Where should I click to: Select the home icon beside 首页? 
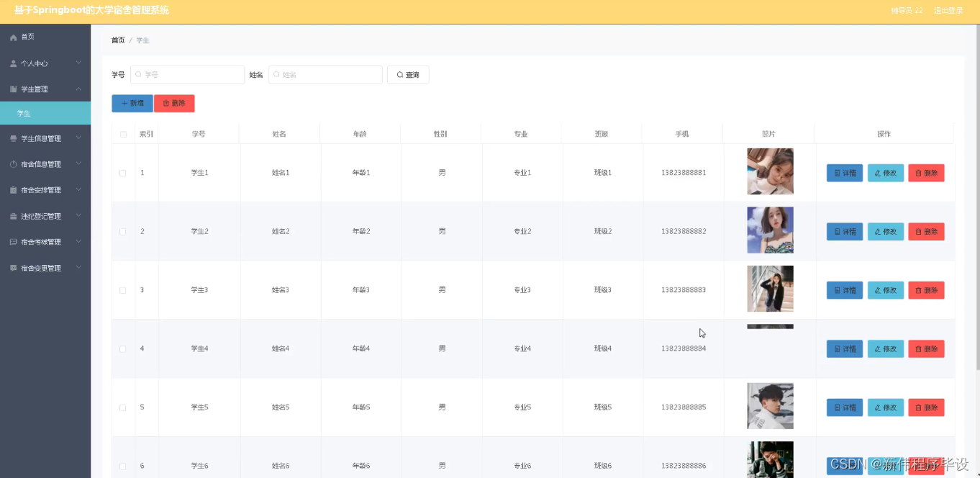tap(12, 36)
